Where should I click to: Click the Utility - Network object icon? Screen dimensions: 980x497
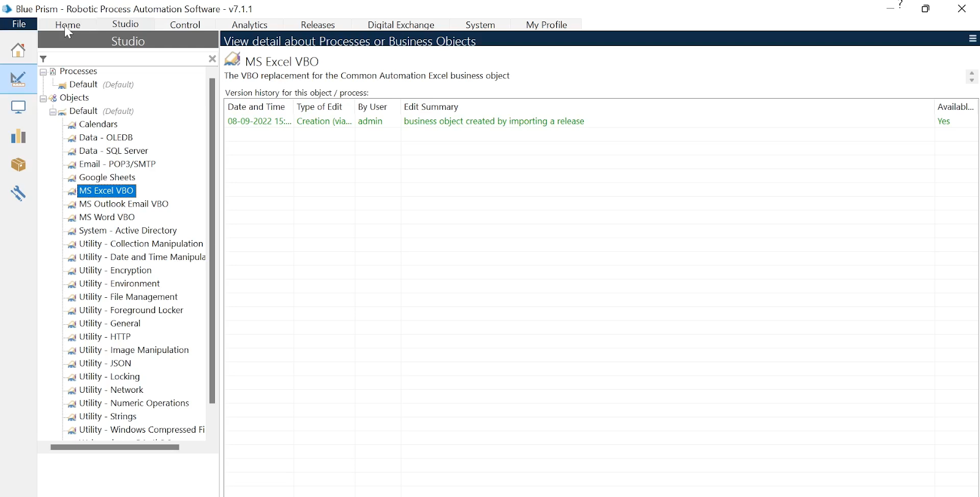coord(72,390)
